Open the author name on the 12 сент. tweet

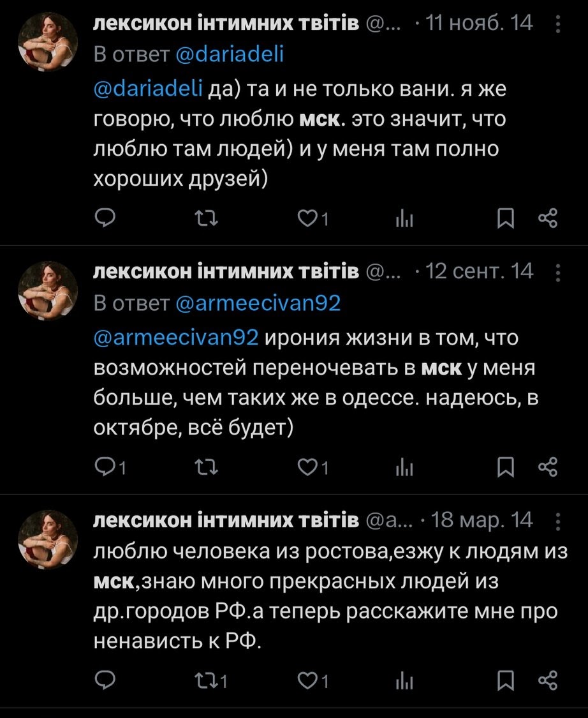coord(227,273)
